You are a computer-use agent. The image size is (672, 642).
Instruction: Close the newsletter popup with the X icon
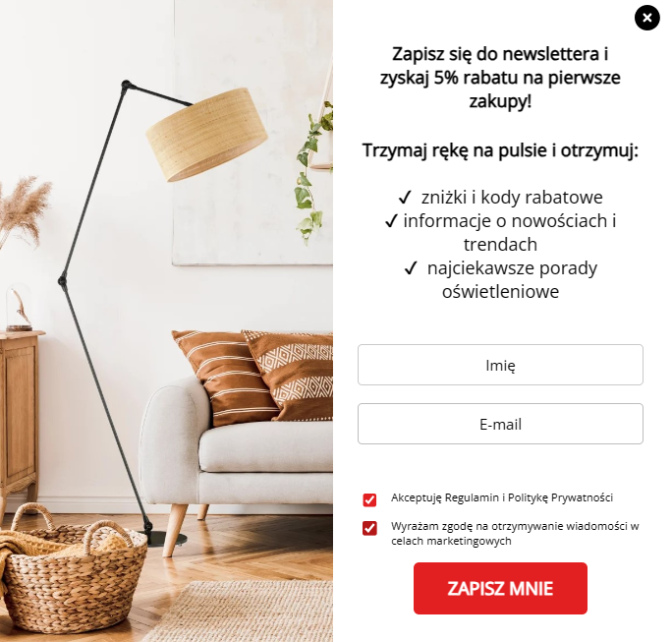click(x=646, y=18)
